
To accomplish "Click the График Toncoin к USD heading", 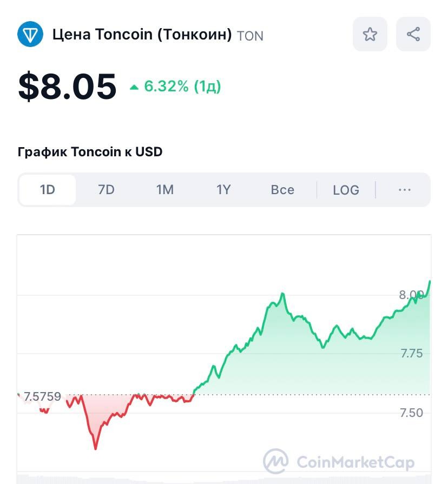I will coord(90,152).
